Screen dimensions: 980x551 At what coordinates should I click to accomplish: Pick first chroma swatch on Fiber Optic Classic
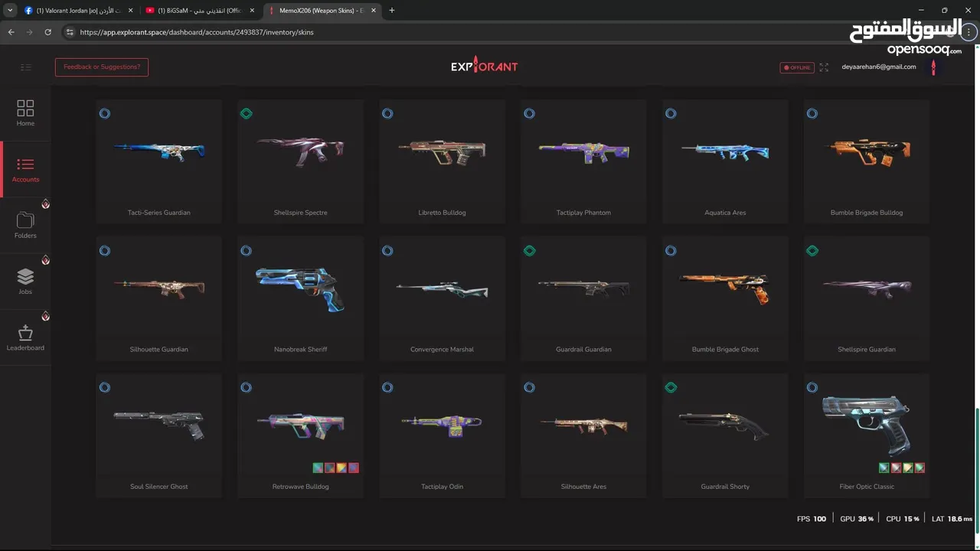click(884, 468)
